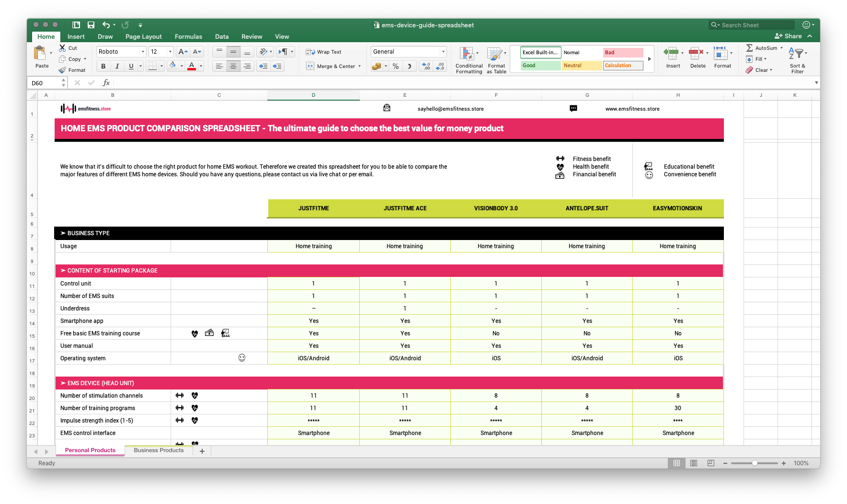Viewport: 847px width, 504px height.
Task: Click the Format as Table icon
Action: pyautogui.click(x=496, y=54)
